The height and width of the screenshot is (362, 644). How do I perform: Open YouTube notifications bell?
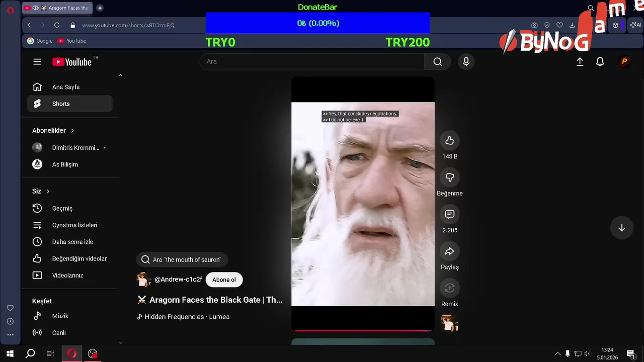click(x=600, y=61)
